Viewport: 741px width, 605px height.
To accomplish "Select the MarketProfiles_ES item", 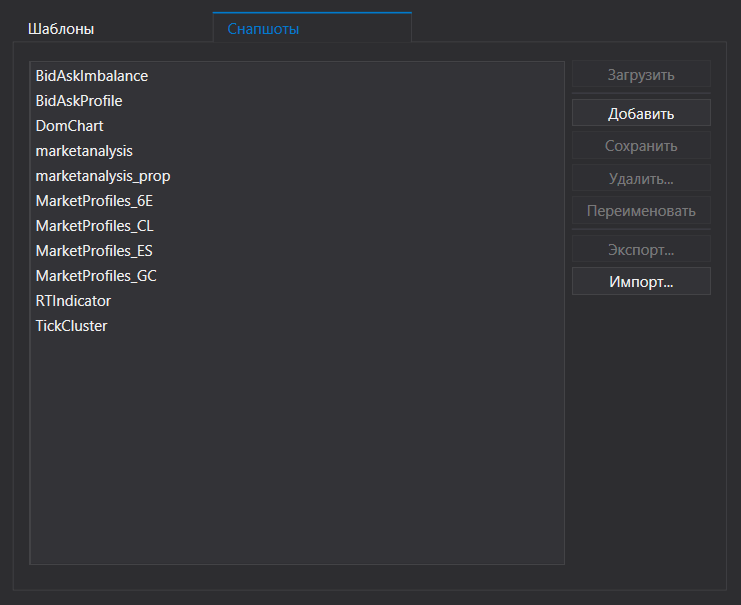I will [x=94, y=251].
